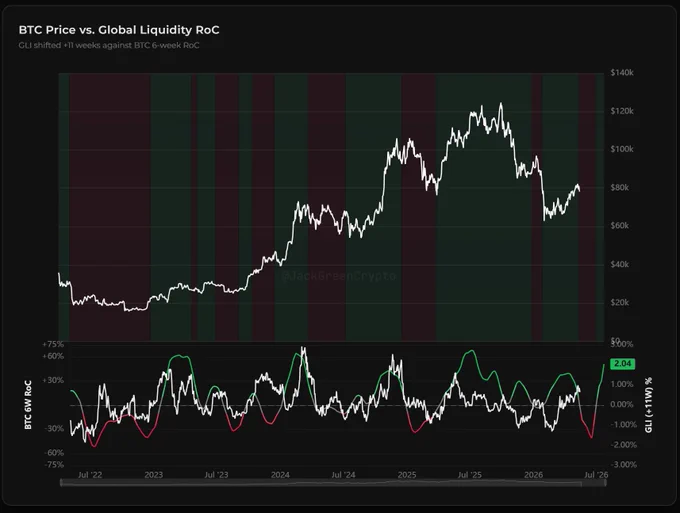The image size is (680, 513).
Task: Click the "Jul '22" time axis label
Action: tap(90, 474)
